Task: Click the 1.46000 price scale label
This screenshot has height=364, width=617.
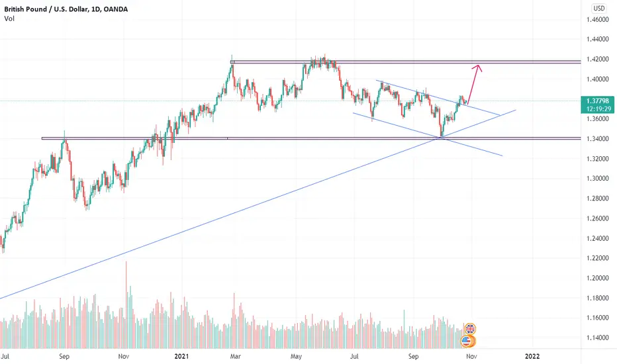Action: coord(597,19)
